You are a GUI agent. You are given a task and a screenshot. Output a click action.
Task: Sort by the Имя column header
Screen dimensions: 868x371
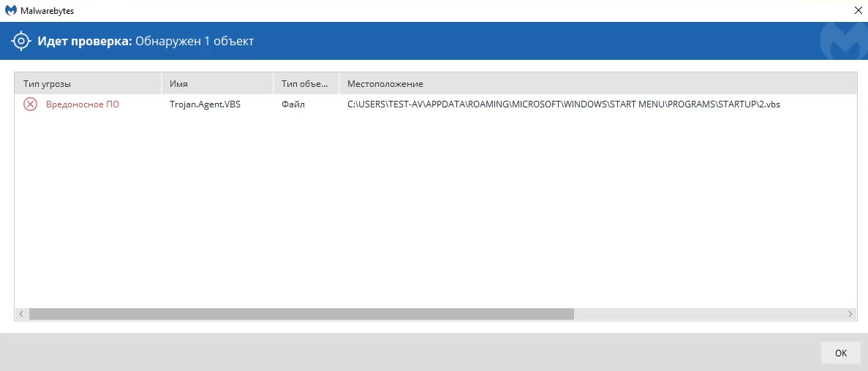point(218,83)
